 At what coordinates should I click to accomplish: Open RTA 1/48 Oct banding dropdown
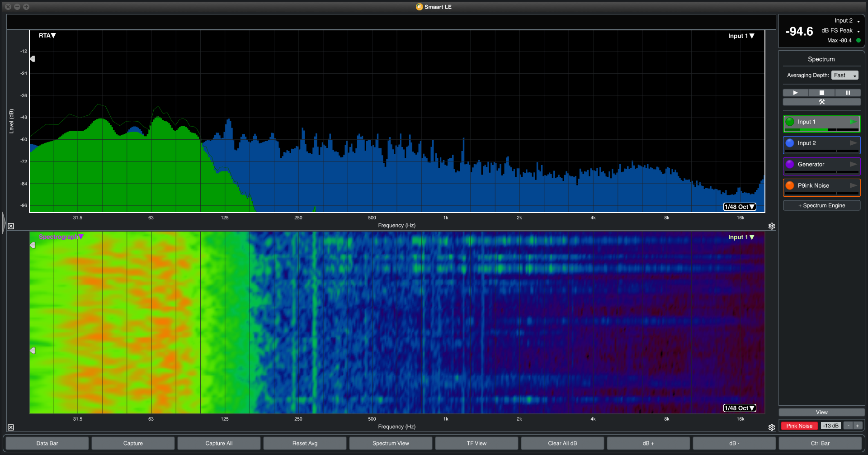[740, 207]
